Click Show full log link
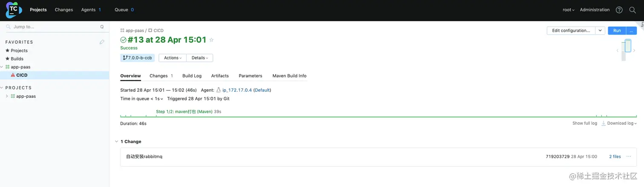644x187 pixels. click(x=584, y=123)
